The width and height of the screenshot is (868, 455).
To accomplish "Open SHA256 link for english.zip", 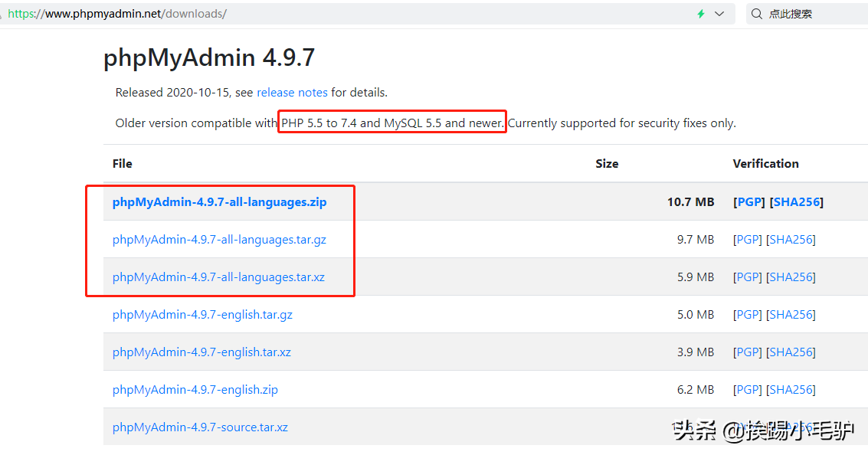I will click(791, 390).
